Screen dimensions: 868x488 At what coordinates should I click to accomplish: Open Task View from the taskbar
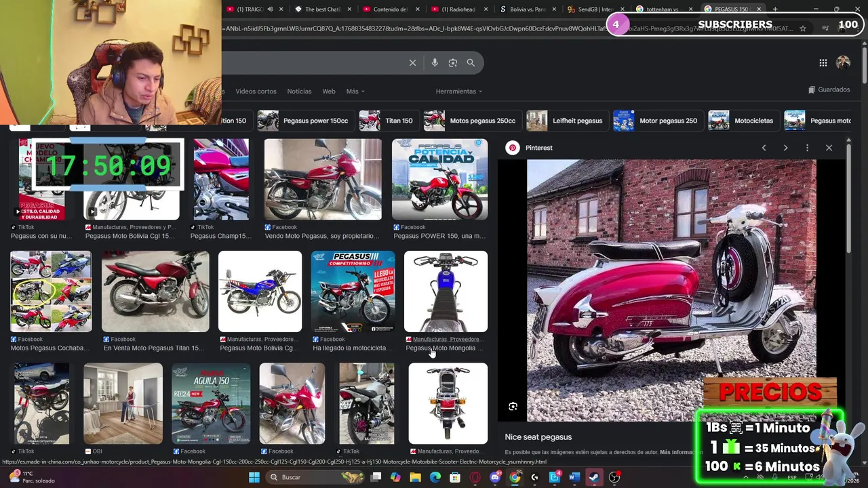click(376, 477)
